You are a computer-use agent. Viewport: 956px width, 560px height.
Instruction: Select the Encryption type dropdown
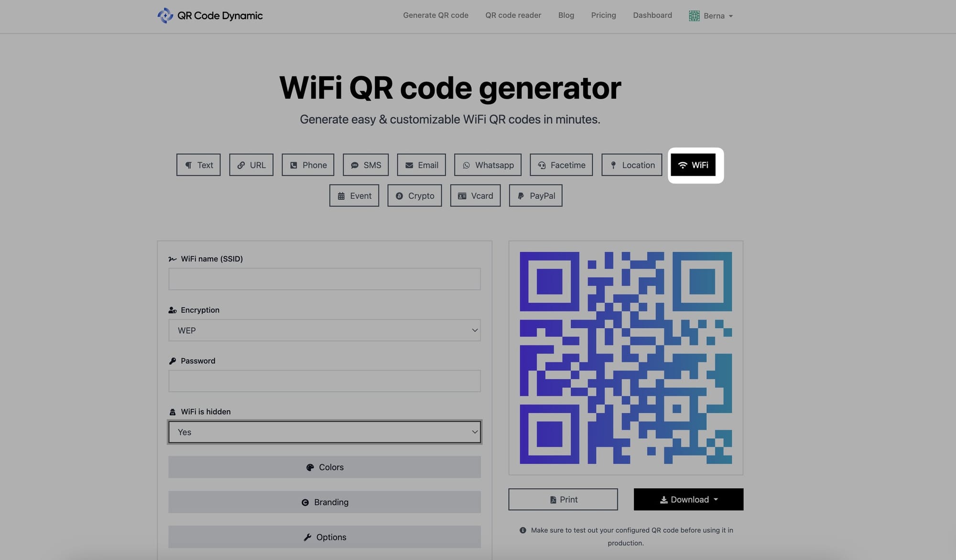click(x=325, y=330)
